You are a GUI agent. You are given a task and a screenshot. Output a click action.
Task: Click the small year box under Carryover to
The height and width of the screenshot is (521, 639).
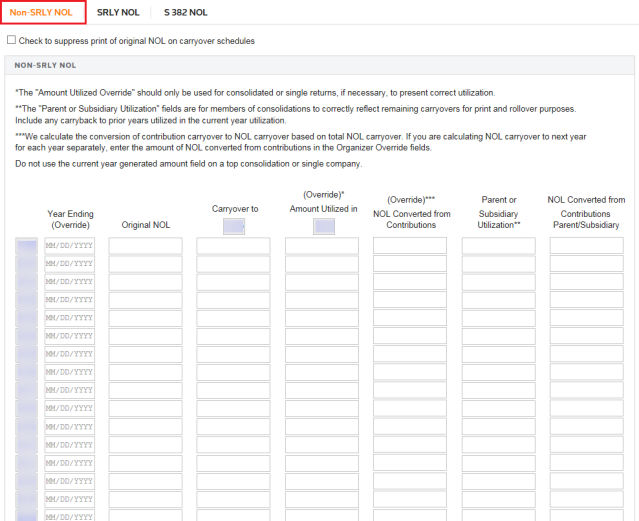point(235,227)
